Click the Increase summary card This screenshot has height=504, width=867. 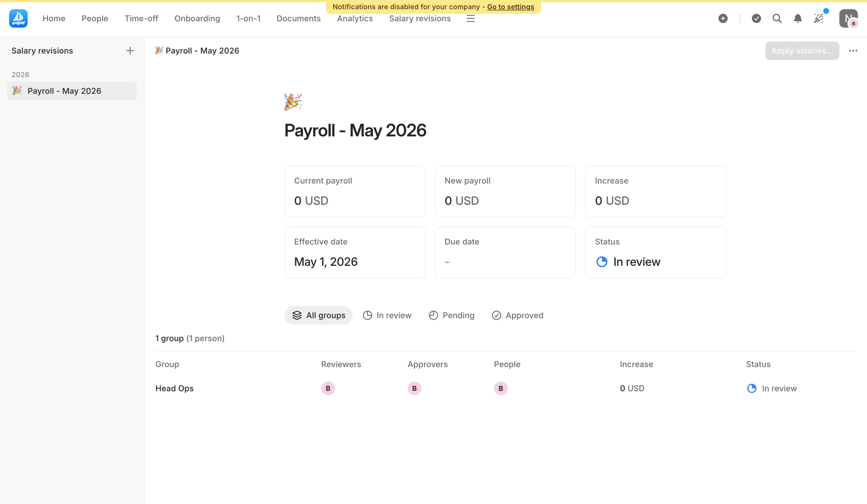point(656,191)
